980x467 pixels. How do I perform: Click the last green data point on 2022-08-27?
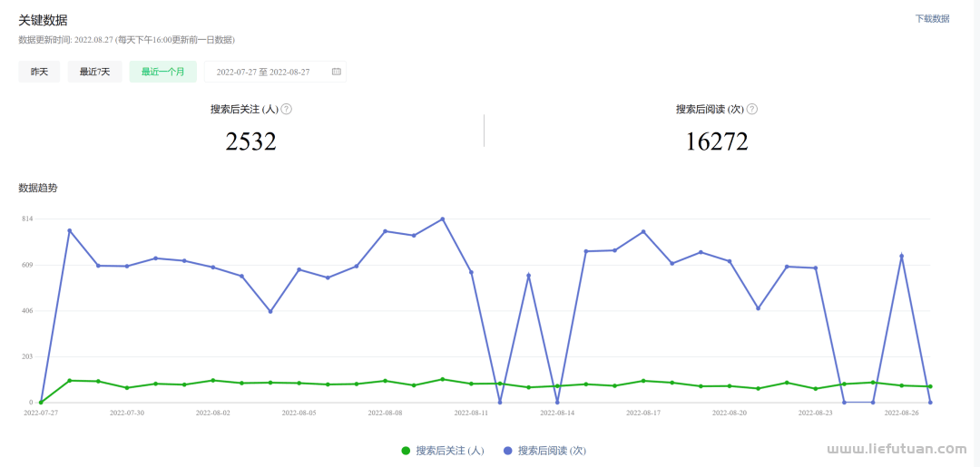930,386
